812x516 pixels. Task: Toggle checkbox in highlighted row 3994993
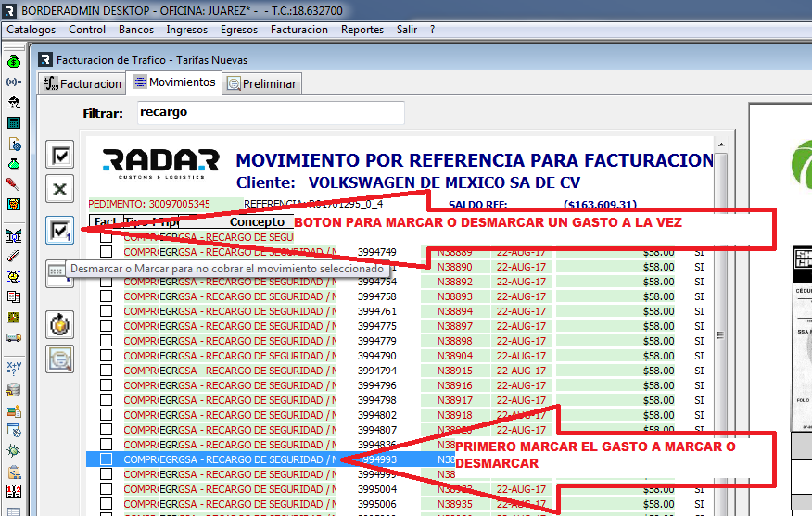[x=107, y=459]
